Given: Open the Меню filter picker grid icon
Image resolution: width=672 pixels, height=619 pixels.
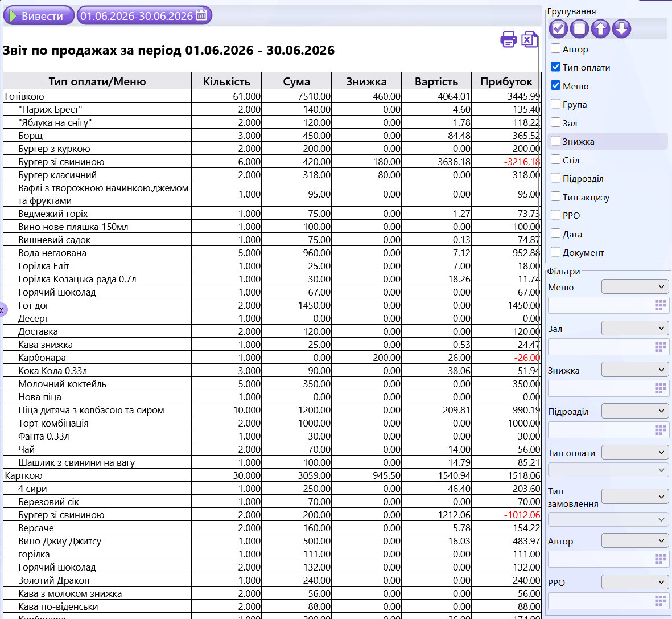Looking at the screenshot, I should coord(661,305).
